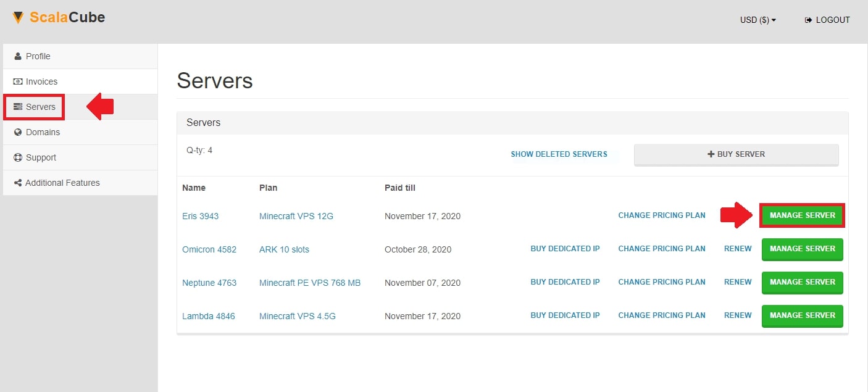Change pricing plan for Lambda 4846
The height and width of the screenshot is (392, 868).
coord(662,315)
